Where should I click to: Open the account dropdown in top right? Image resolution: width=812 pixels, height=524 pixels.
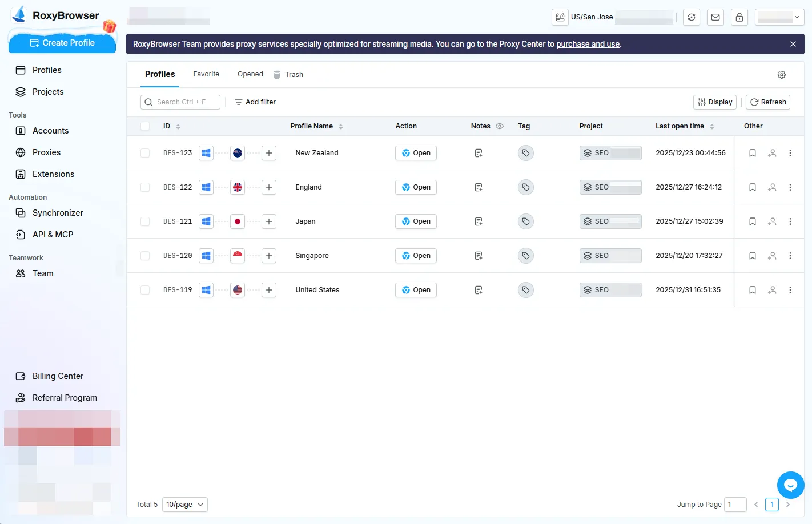779,17
